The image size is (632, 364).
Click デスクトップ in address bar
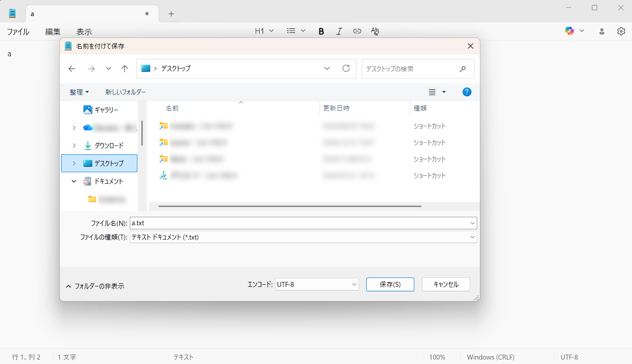coord(176,68)
